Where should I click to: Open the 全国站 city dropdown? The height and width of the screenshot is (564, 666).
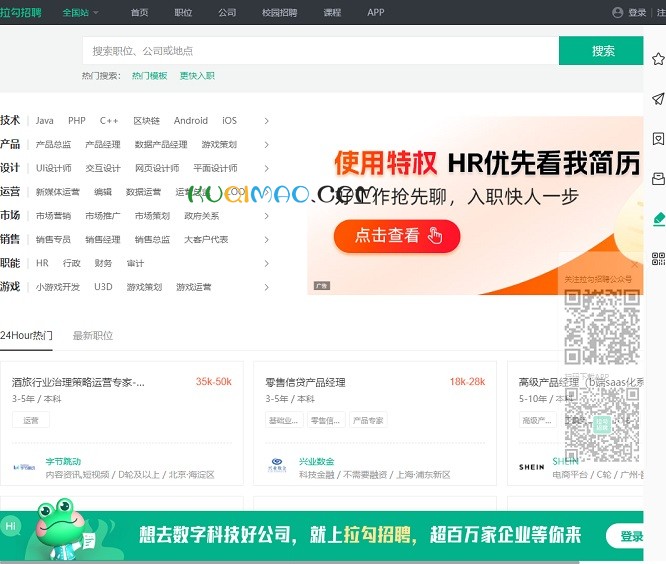80,13
